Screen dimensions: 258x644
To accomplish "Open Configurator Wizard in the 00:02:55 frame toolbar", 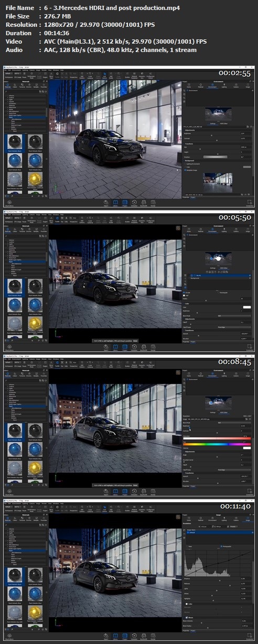I will (x=151, y=75).
